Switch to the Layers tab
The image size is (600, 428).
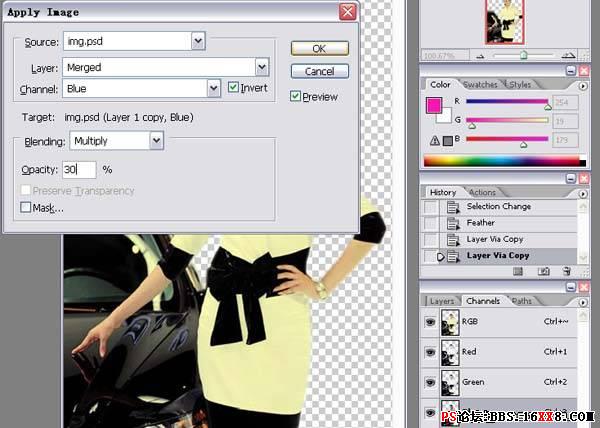tap(442, 301)
